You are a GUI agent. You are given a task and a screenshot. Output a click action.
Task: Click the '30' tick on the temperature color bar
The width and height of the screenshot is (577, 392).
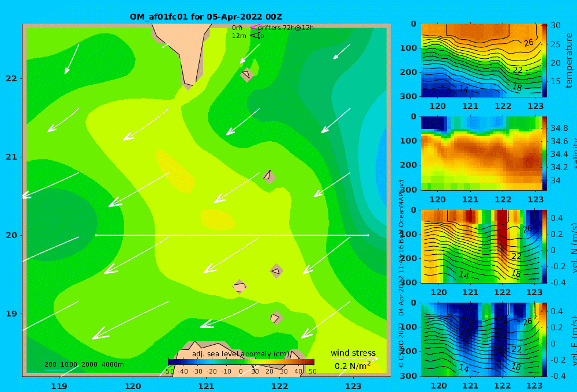click(x=555, y=25)
